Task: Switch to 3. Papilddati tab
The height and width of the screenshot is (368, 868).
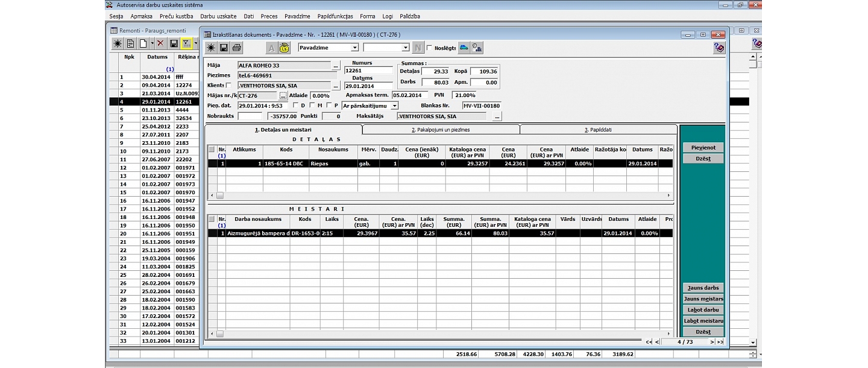Action: pyautogui.click(x=598, y=130)
